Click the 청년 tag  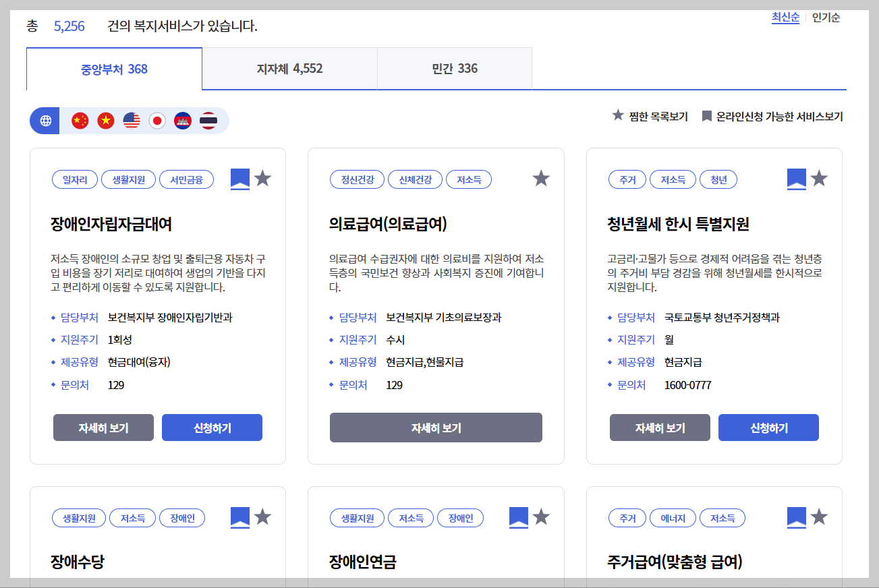coord(718,179)
